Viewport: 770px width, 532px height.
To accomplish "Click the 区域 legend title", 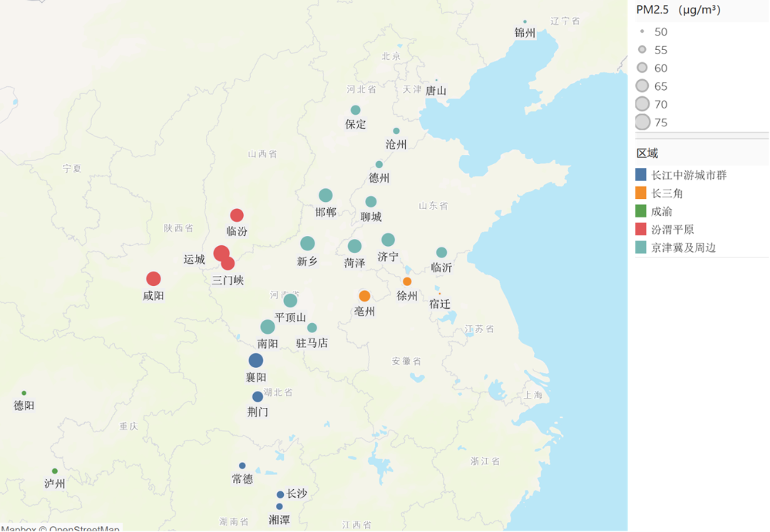I will (x=647, y=153).
